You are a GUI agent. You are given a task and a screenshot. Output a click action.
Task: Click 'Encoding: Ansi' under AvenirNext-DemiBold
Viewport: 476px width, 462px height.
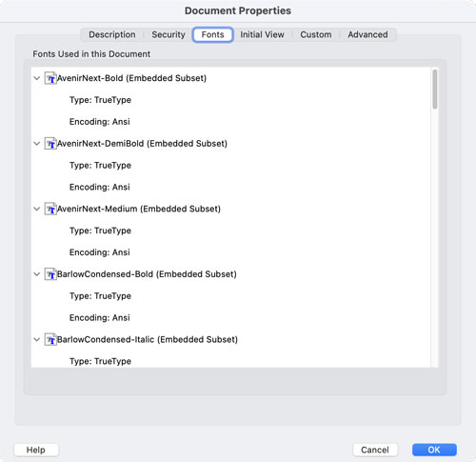pyautogui.click(x=100, y=187)
